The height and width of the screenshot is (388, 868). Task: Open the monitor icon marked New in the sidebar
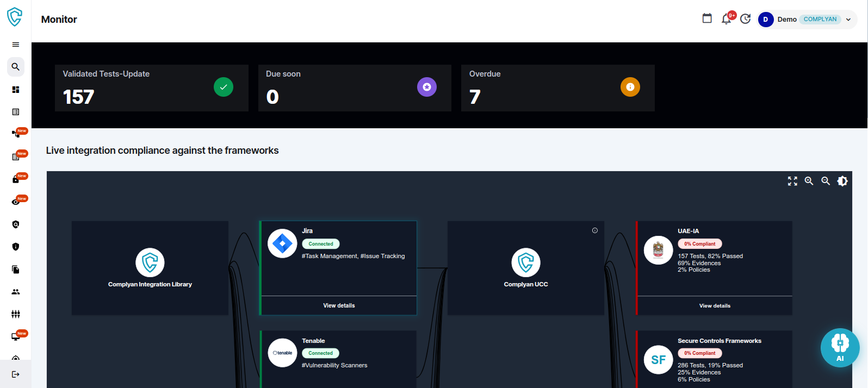click(x=16, y=337)
